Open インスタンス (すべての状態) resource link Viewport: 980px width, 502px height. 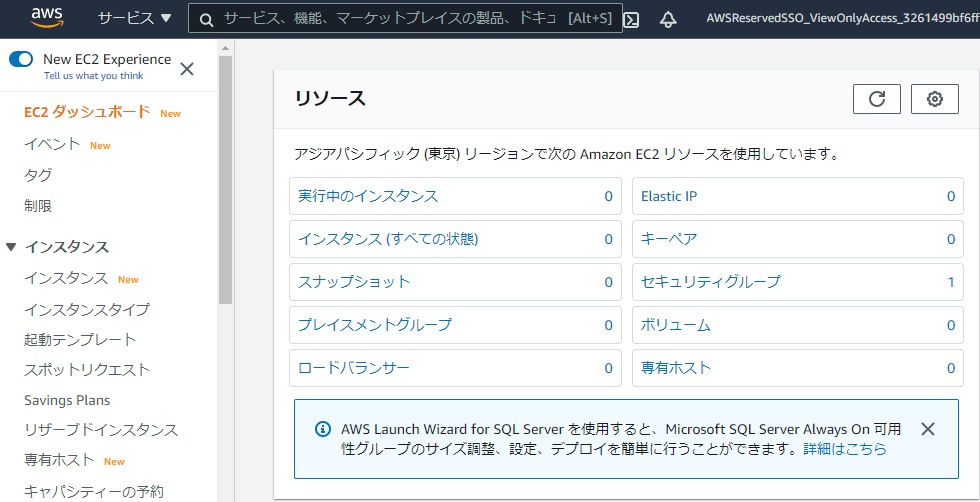pos(388,239)
